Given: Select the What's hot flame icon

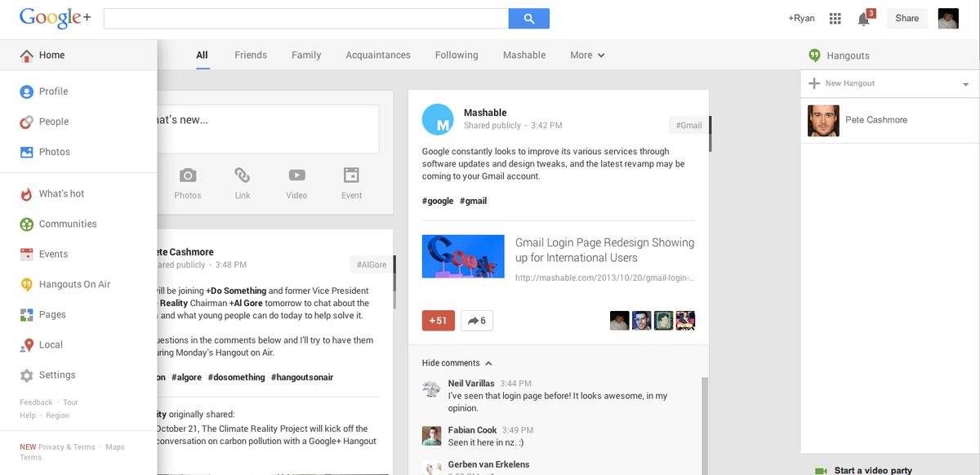Looking at the screenshot, I should pyautogui.click(x=26, y=194).
